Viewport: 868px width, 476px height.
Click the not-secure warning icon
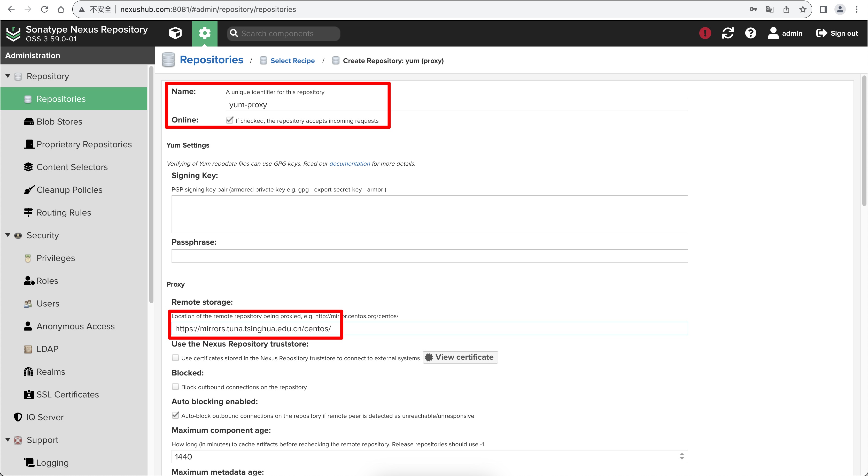coord(82,10)
